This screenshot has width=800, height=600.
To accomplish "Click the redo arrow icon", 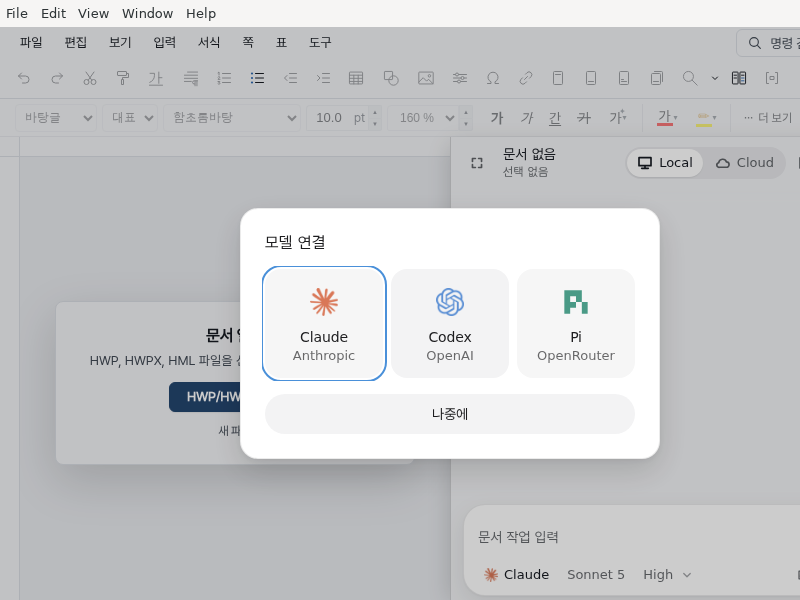I will pos(57,78).
